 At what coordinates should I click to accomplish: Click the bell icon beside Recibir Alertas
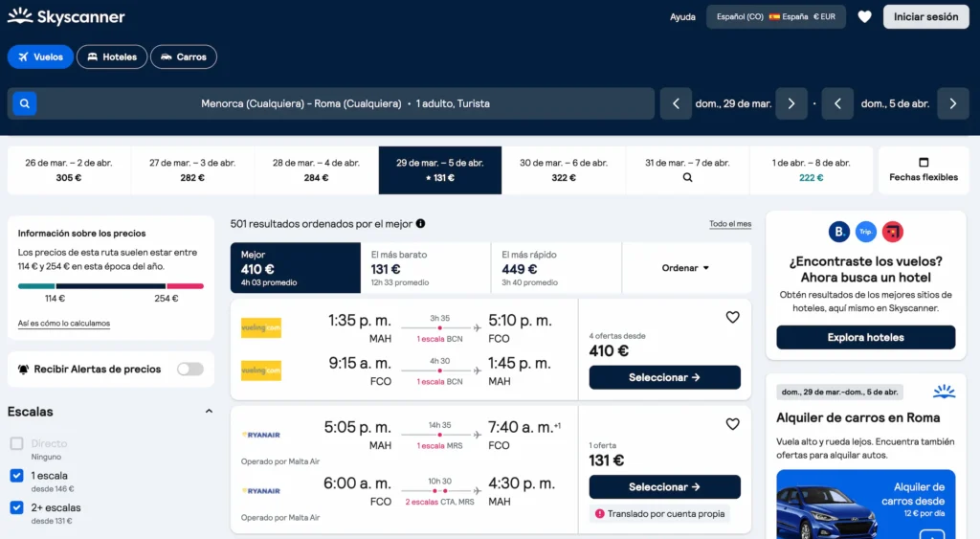(23, 370)
